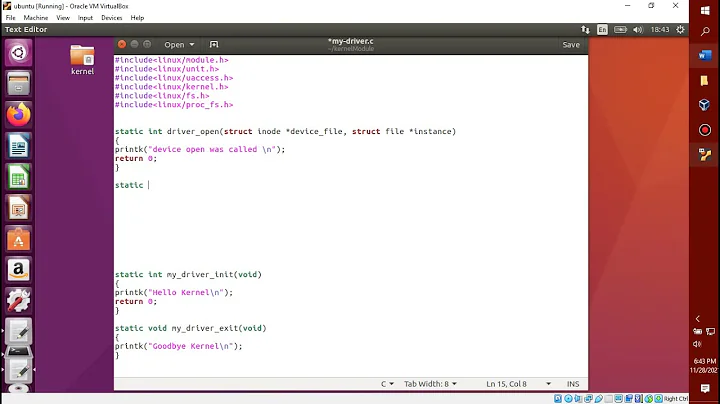Open the Devices menu in VirtualBox

(x=112, y=17)
